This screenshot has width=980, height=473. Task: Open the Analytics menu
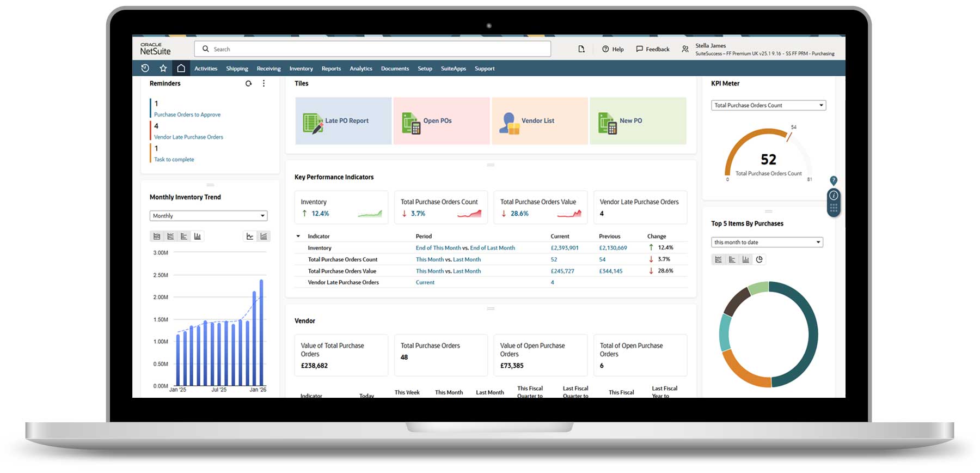[361, 69]
